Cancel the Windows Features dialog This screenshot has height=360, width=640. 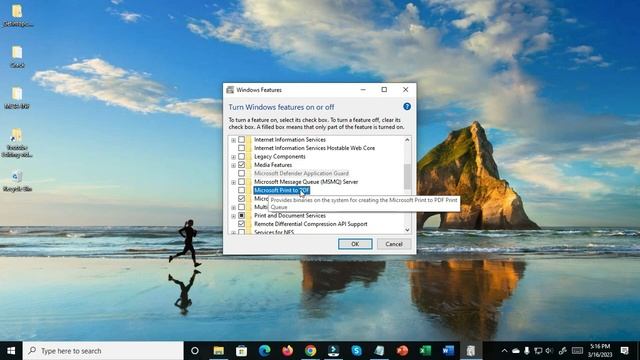click(393, 244)
